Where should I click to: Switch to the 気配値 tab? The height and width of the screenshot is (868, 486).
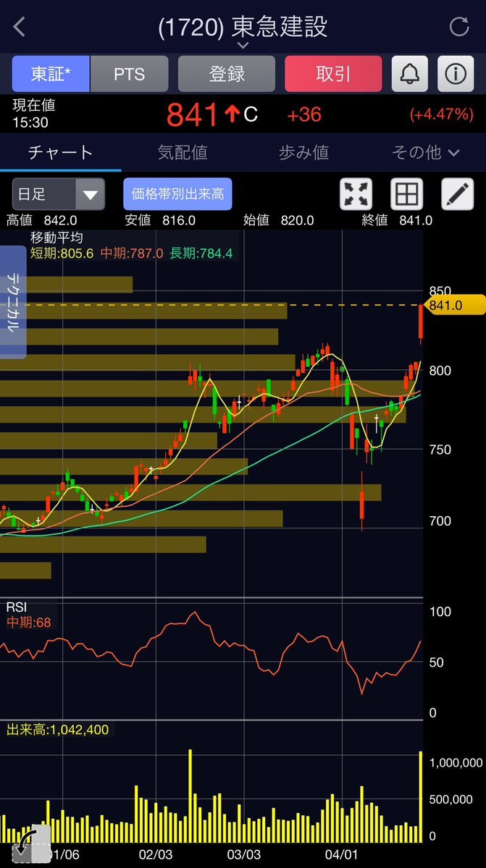[x=182, y=152]
